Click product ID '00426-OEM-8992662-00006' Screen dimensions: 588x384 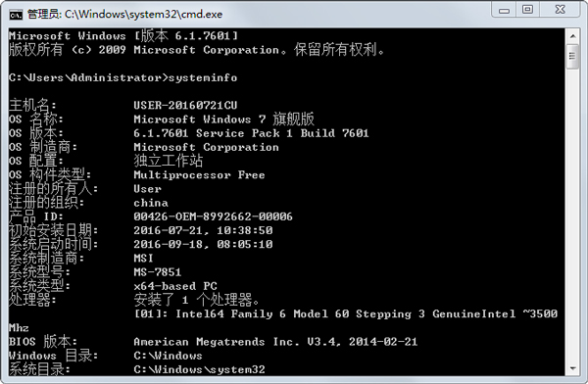point(213,216)
